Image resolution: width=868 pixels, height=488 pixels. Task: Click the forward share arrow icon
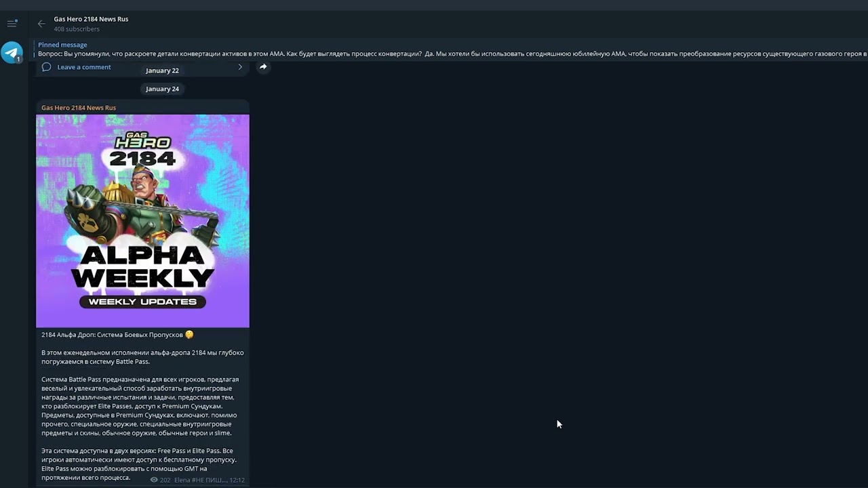pos(263,67)
